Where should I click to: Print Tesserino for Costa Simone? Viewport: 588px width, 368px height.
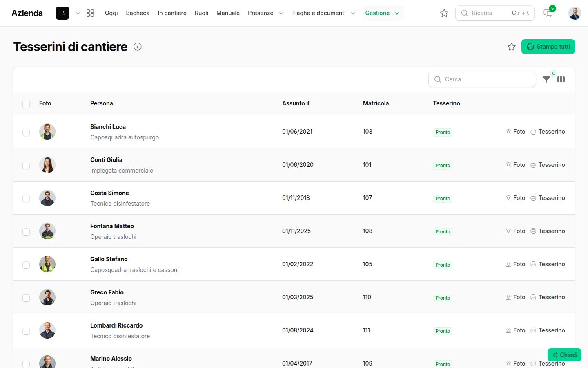(548, 198)
